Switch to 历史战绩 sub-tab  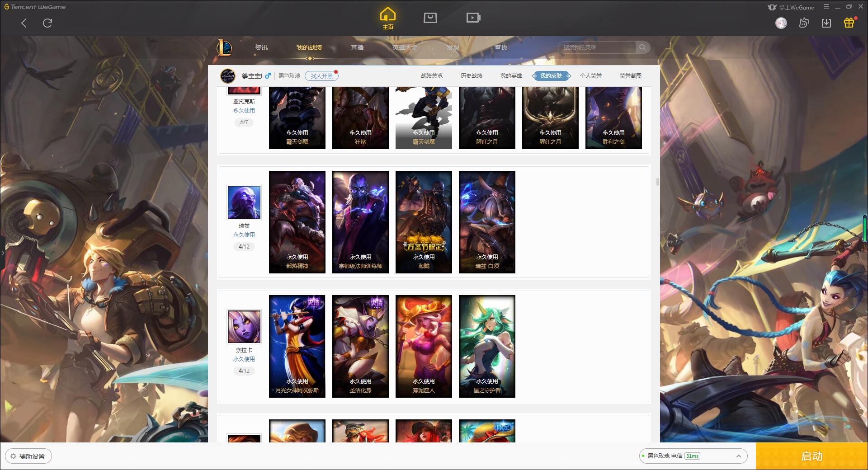(472, 76)
